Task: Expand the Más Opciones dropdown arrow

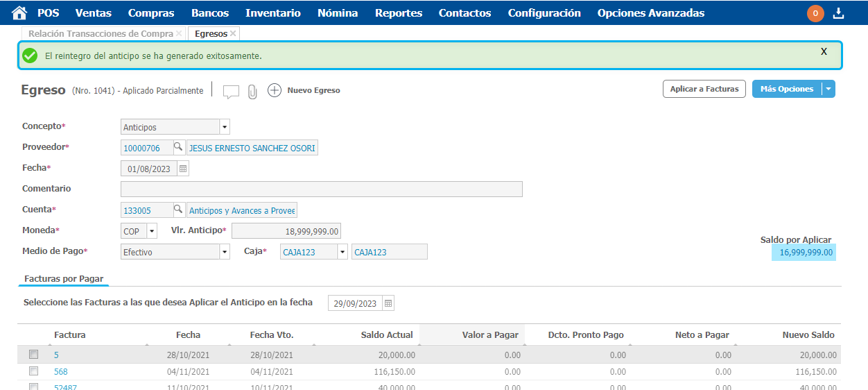Action: 828,89
